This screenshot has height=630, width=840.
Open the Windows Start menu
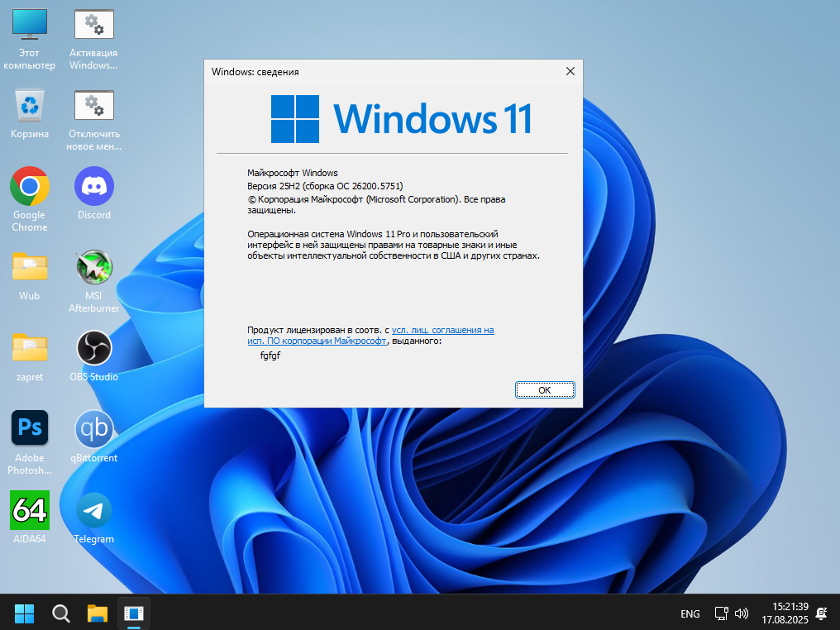coord(24,613)
